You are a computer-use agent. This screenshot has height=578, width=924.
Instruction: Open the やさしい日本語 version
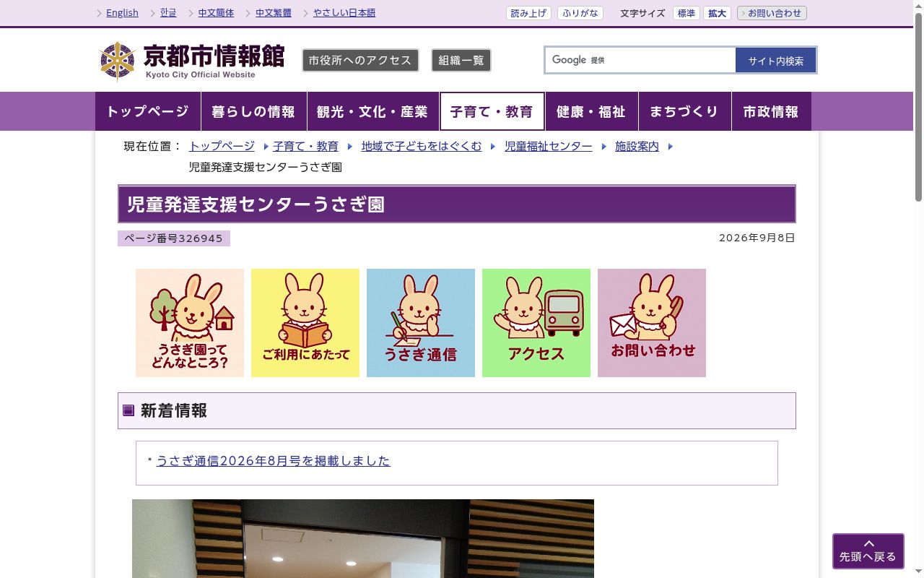(x=344, y=13)
